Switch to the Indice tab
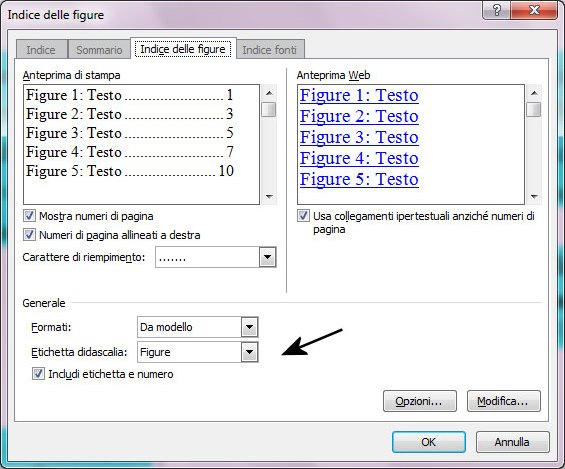The height and width of the screenshot is (469, 565). (x=41, y=50)
